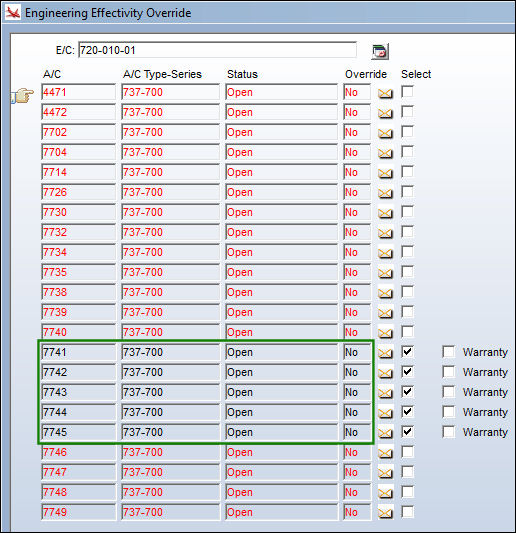The image size is (516, 533).
Task: Click the override note envelope for A/C 7739
Action: (385, 313)
